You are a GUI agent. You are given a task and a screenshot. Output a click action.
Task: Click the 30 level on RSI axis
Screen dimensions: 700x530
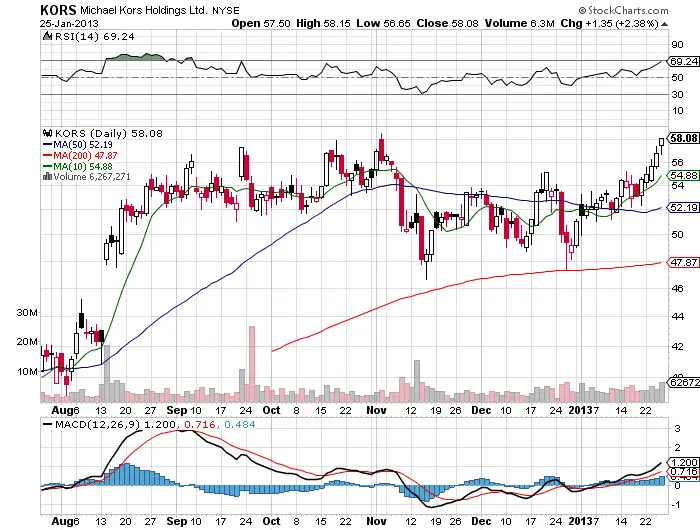(677, 94)
